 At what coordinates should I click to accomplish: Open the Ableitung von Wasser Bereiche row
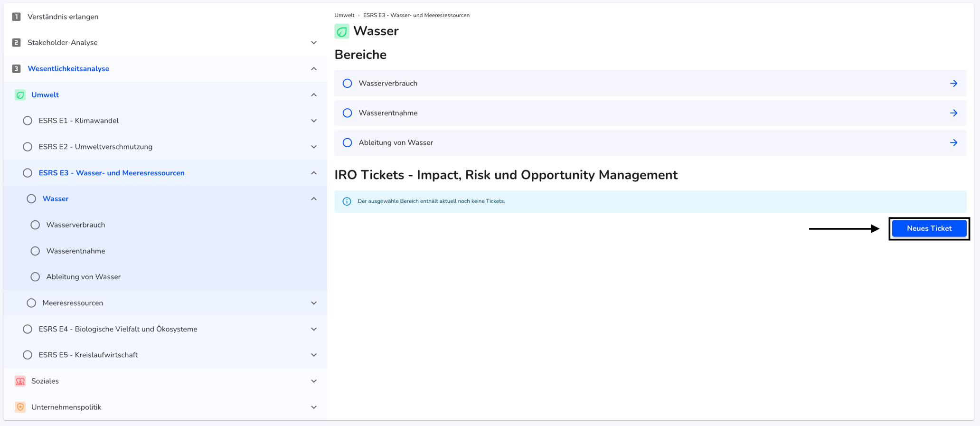pos(650,142)
